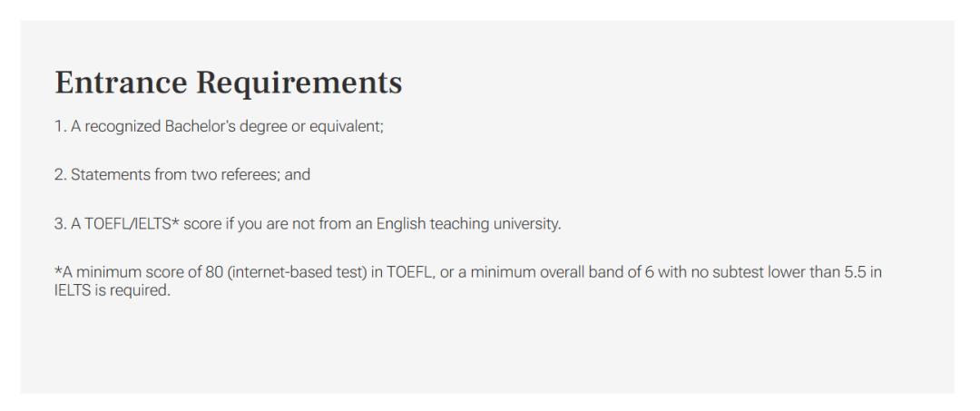Click the word 'equivalent' in requirement one

(345, 126)
